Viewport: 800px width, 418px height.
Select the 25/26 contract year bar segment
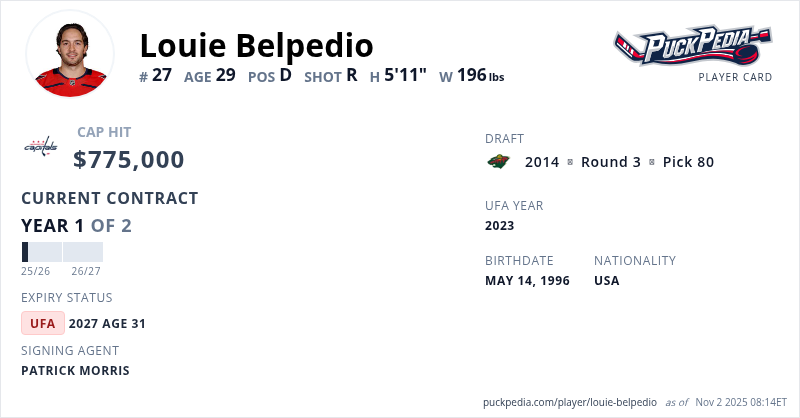pyautogui.click(x=41, y=252)
